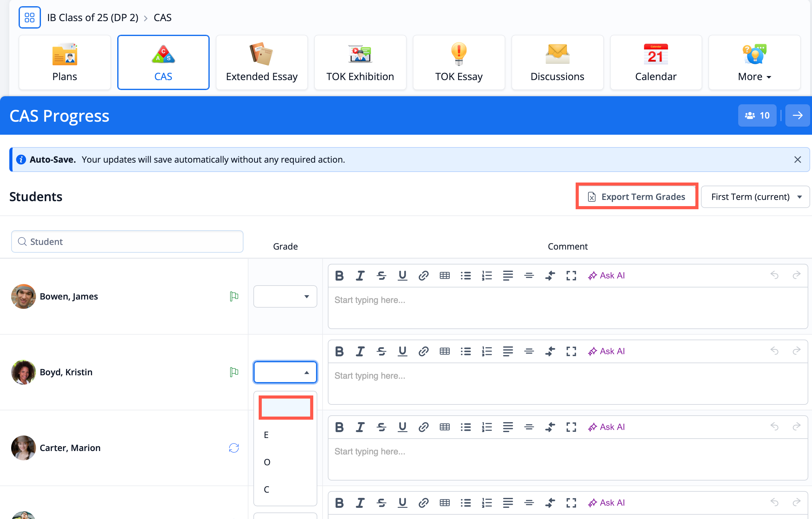Open the Discussions tab
The width and height of the screenshot is (812, 519).
pos(557,62)
